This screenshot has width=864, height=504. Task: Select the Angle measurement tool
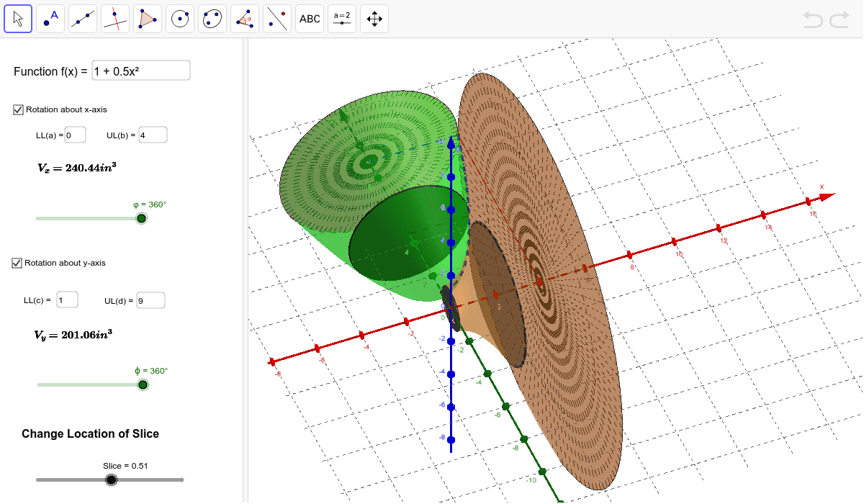pyautogui.click(x=244, y=18)
